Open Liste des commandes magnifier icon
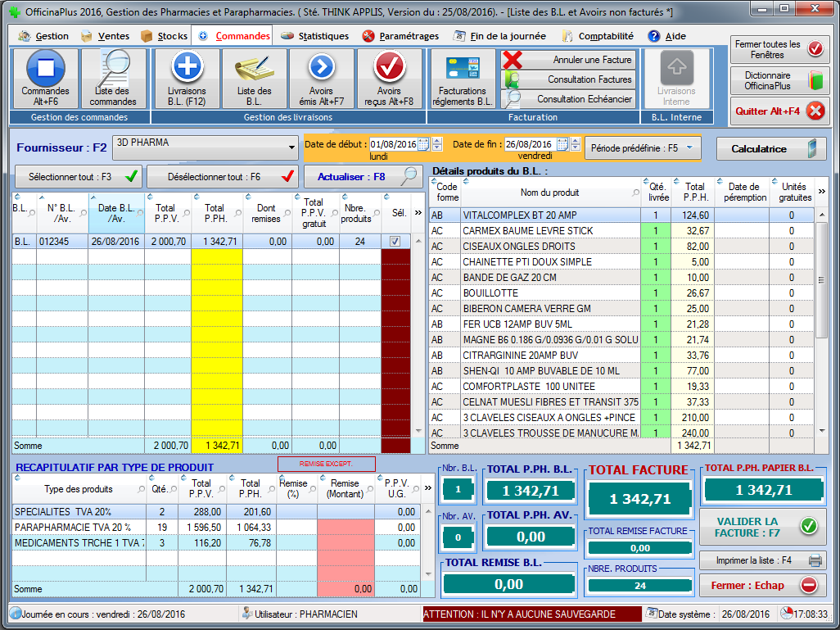The height and width of the screenshot is (630, 840). (x=113, y=67)
